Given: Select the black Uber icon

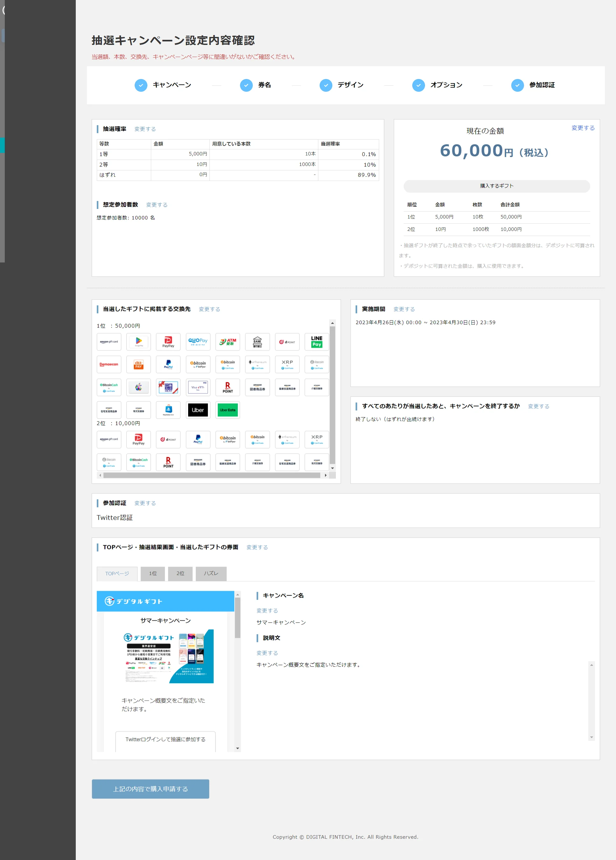Looking at the screenshot, I should pyautogui.click(x=198, y=410).
